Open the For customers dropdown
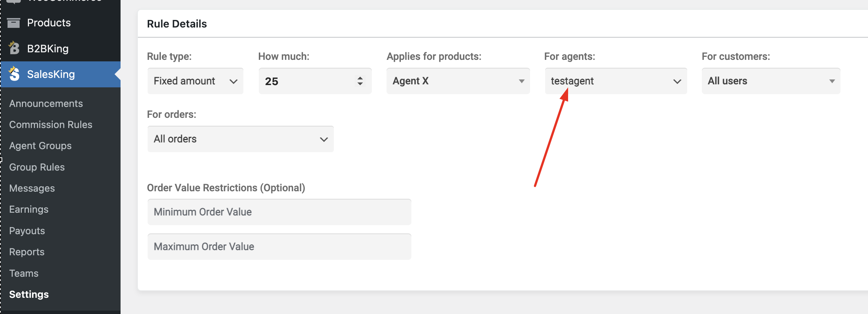The image size is (868, 314). click(x=771, y=81)
